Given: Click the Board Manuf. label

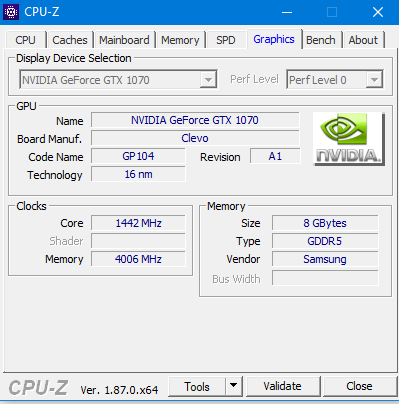Looking at the screenshot, I should [49, 139].
